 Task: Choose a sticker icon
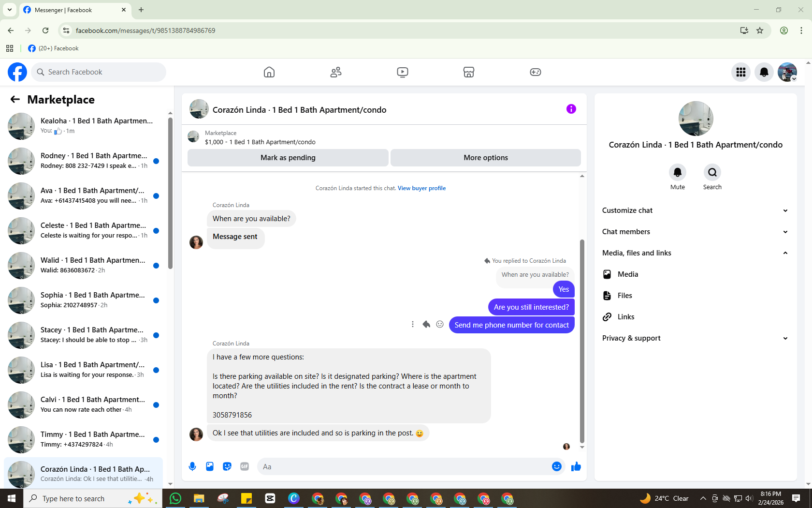click(x=227, y=466)
